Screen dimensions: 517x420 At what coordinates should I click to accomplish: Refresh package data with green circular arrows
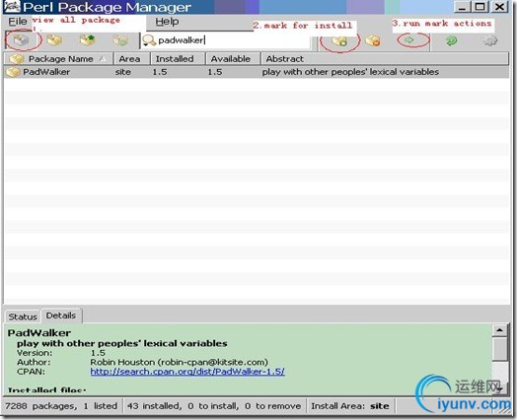coord(451,40)
